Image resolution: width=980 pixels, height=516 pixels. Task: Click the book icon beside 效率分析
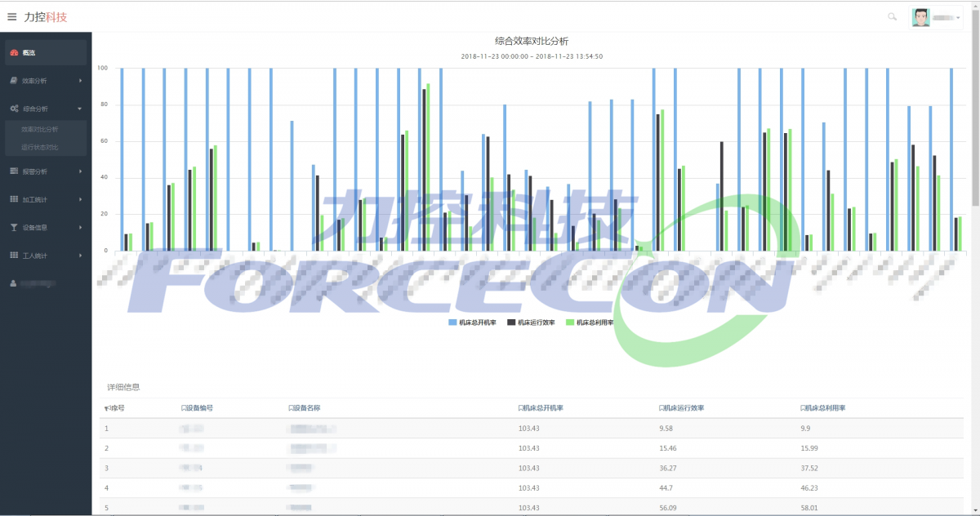coord(14,81)
